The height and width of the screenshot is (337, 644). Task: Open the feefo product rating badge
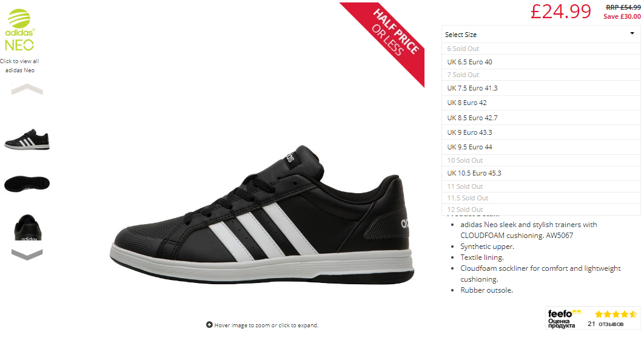592,319
